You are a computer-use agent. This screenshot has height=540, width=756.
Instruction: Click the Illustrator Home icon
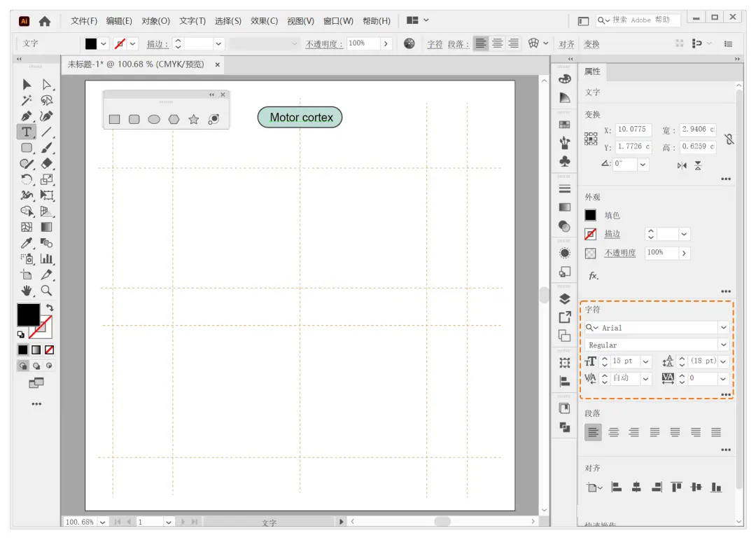tap(45, 21)
